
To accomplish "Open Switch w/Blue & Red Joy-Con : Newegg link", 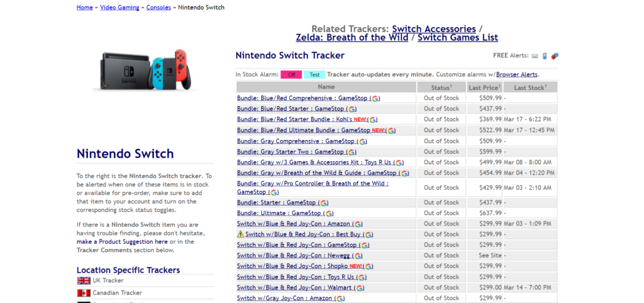I will pyautogui.click(x=294, y=255).
